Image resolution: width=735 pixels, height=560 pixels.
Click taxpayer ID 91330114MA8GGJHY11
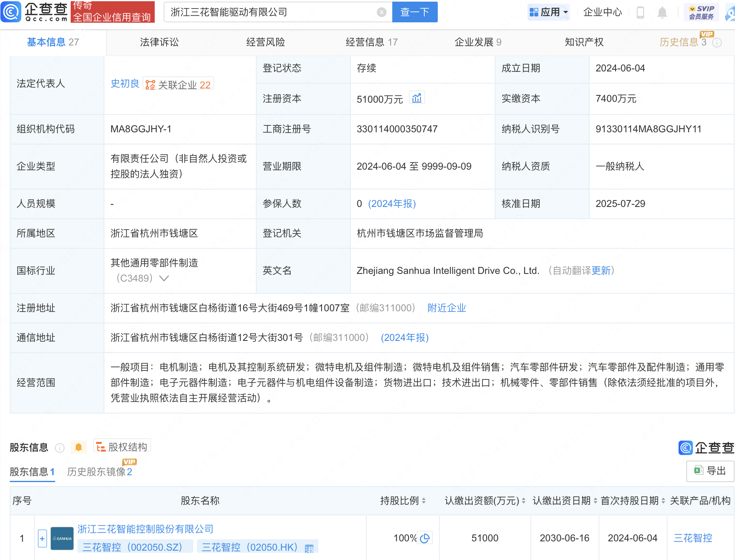coord(649,129)
